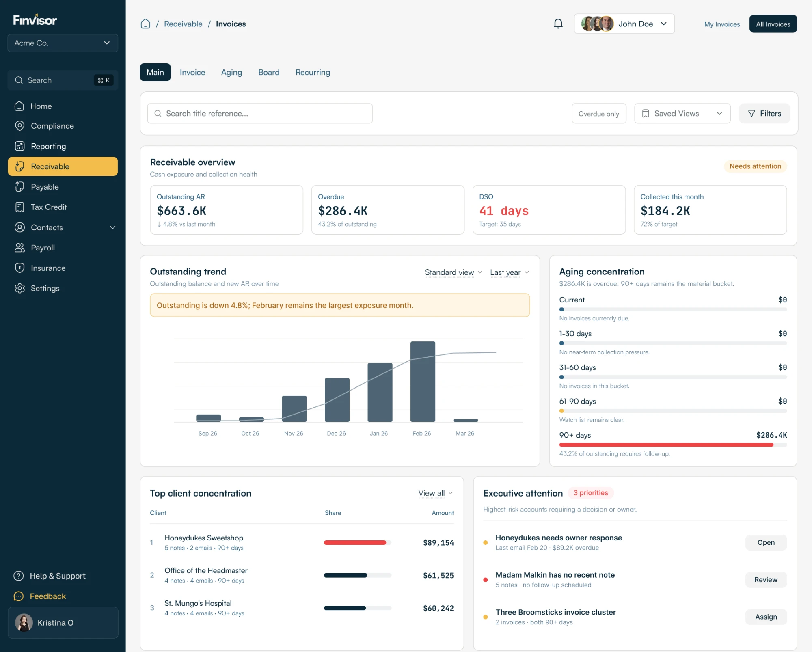
Task: Open the Acme Co. company dropdown
Action: [63, 43]
